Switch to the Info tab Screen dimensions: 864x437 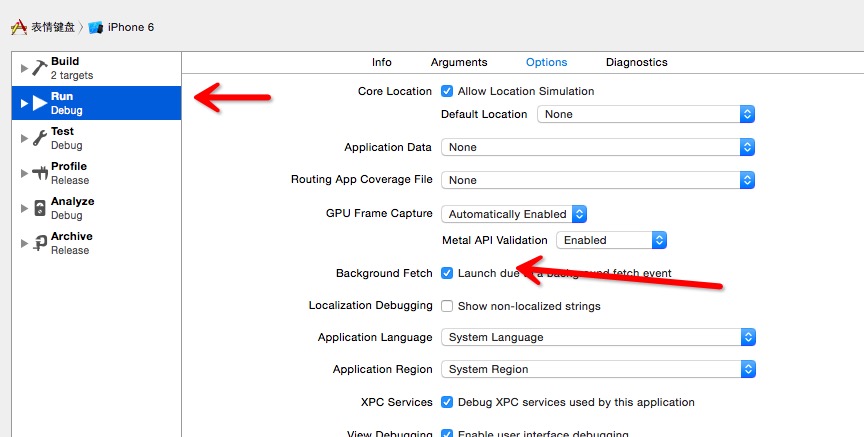pyautogui.click(x=381, y=62)
